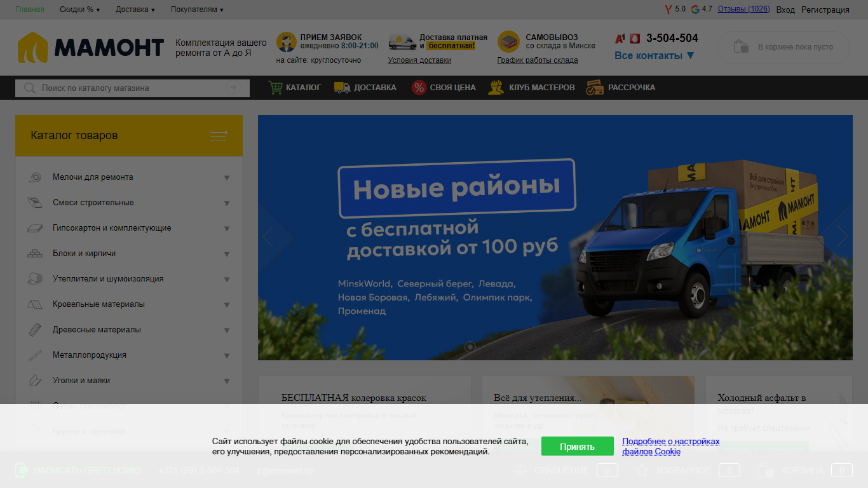Screen dimensions: 868x488
Task: Show next banner slide arrow
Action: 842,238
